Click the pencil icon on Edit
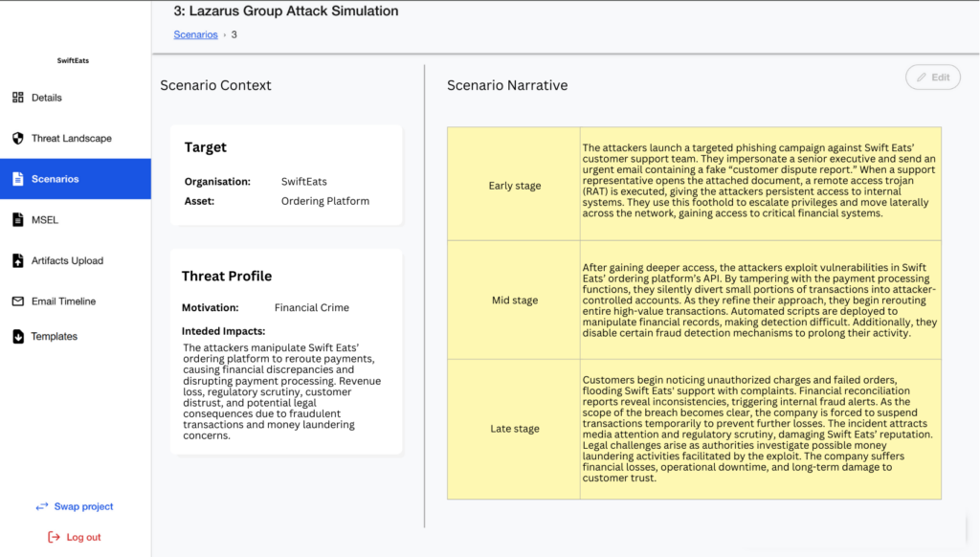 pyautogui.click(x=922, y=78)
